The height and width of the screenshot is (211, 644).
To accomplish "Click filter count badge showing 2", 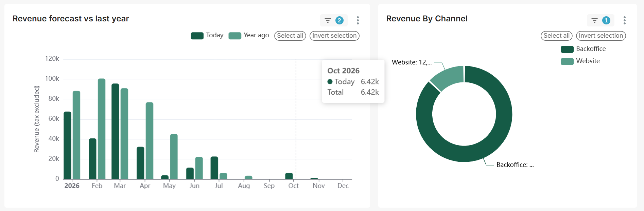I will pyautogui.click(x=339, y=21).
